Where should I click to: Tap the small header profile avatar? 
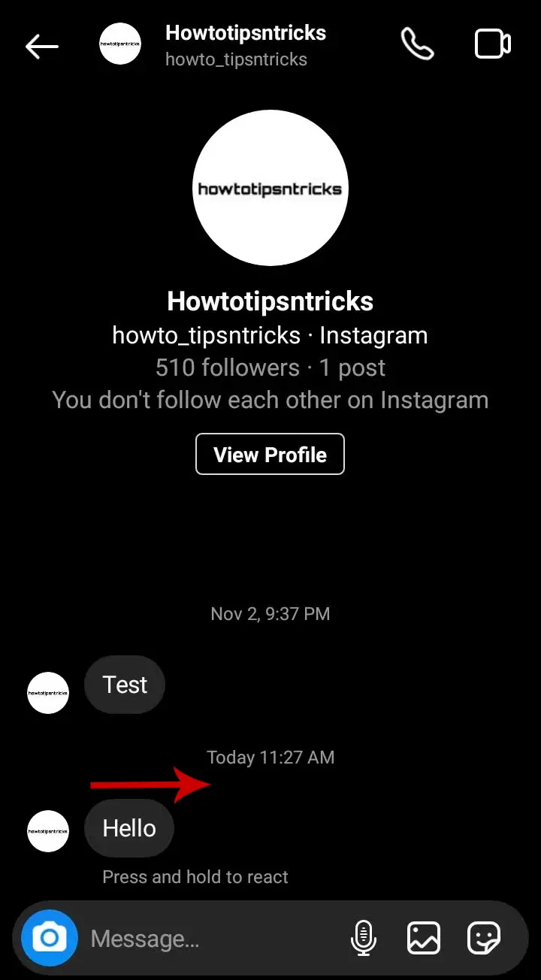point(120,44)
